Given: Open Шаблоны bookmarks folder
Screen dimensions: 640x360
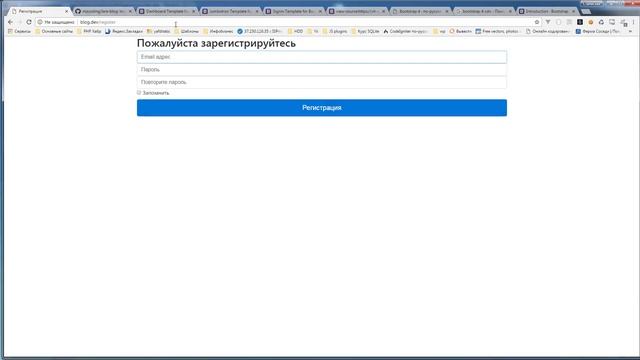Looking at the screenshot, I should (x=187, y=31).
